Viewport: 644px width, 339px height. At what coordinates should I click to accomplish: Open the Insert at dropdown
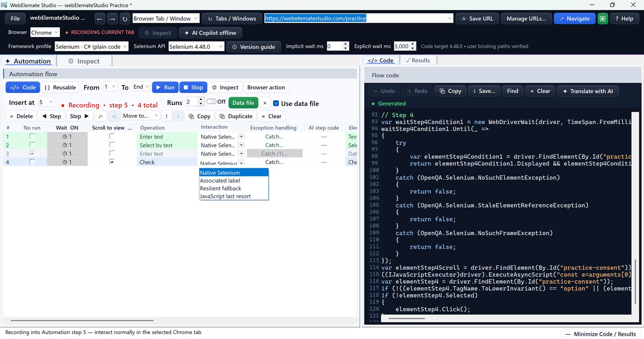pyautogui.click(x=46, y=102)
